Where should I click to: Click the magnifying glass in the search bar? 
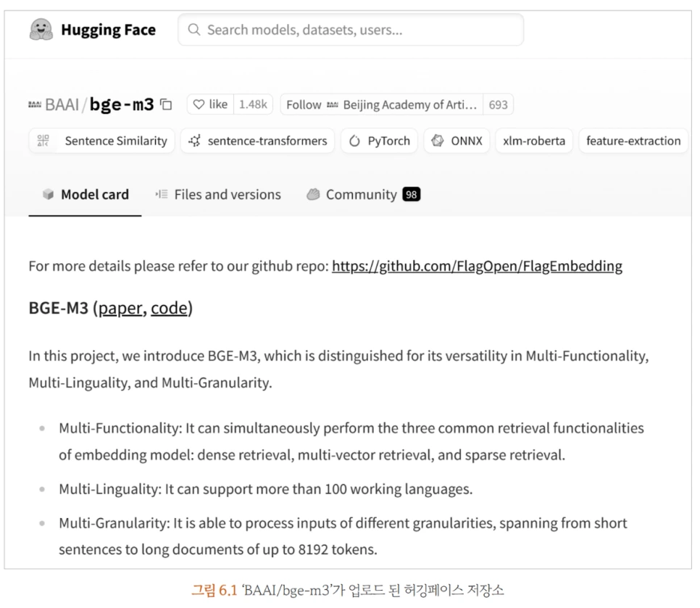point(193,29)
